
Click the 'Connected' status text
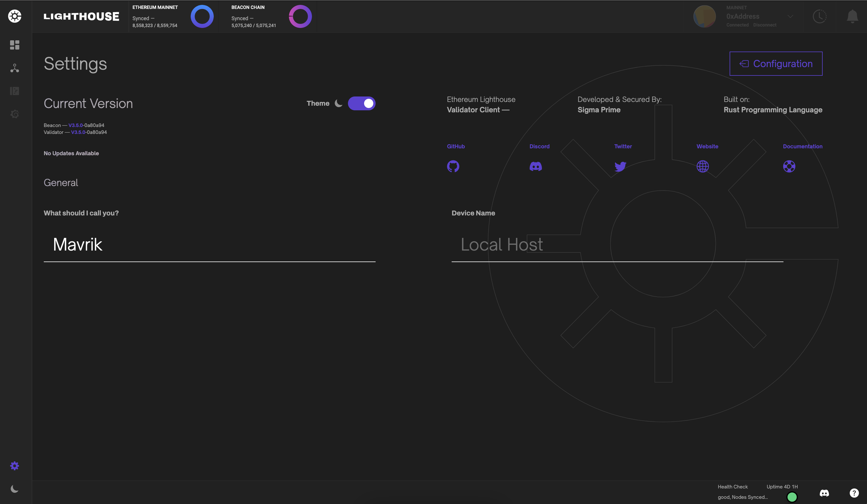[x=737, y=25]
